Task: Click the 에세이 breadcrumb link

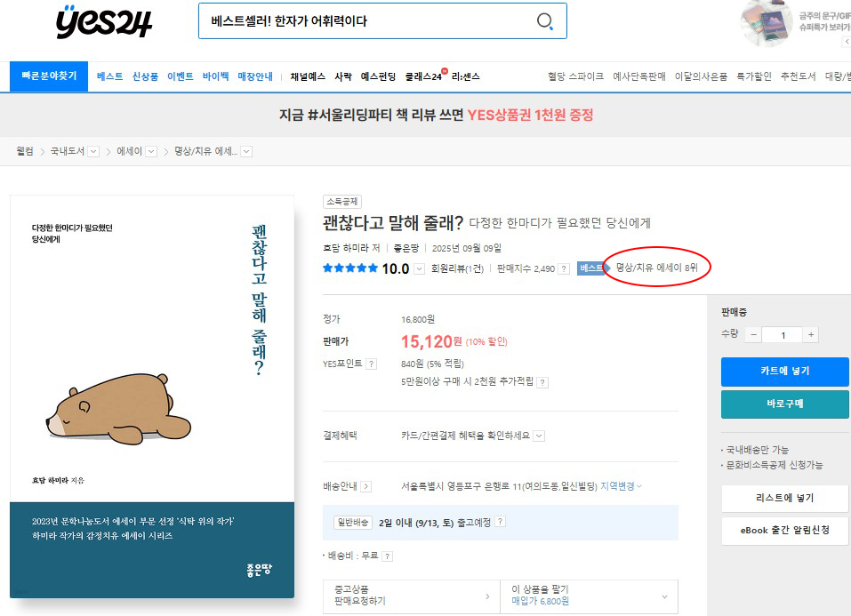Action: (x=129, y=151)
